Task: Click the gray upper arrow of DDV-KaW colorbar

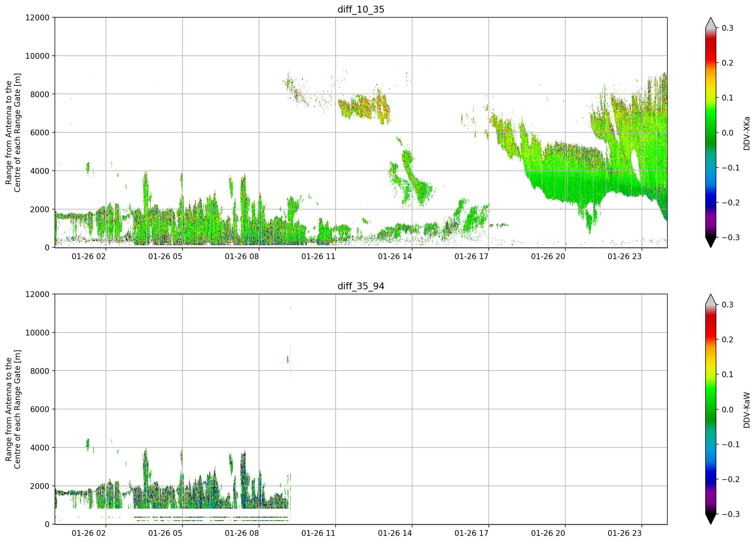Action: [711, 300]
